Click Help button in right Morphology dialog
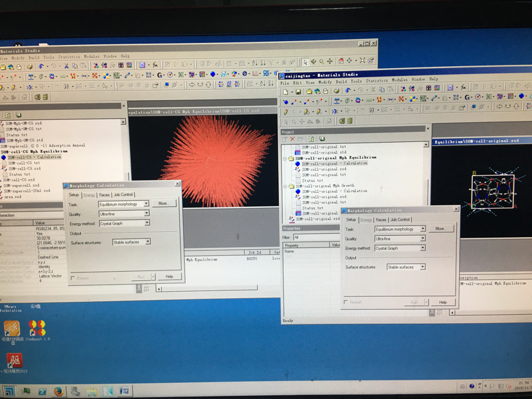The width and height of the screenshot is (532, 399). click(x=443, y=302)
